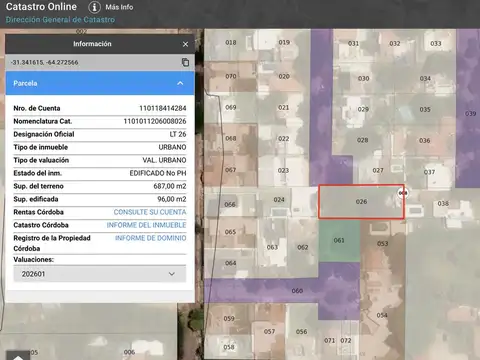
Task: Select parcel 067 on the map
Action: pyautogui.click(x=230, y=170)
